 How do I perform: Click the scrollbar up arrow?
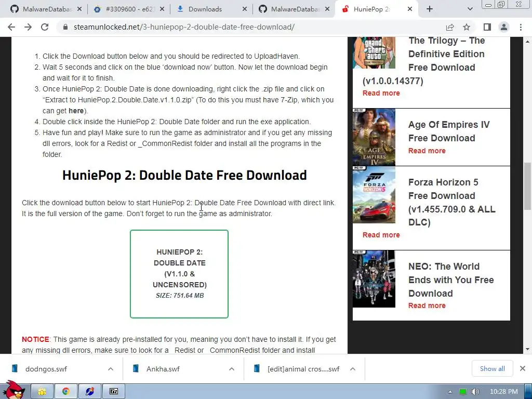click(527, 42)
